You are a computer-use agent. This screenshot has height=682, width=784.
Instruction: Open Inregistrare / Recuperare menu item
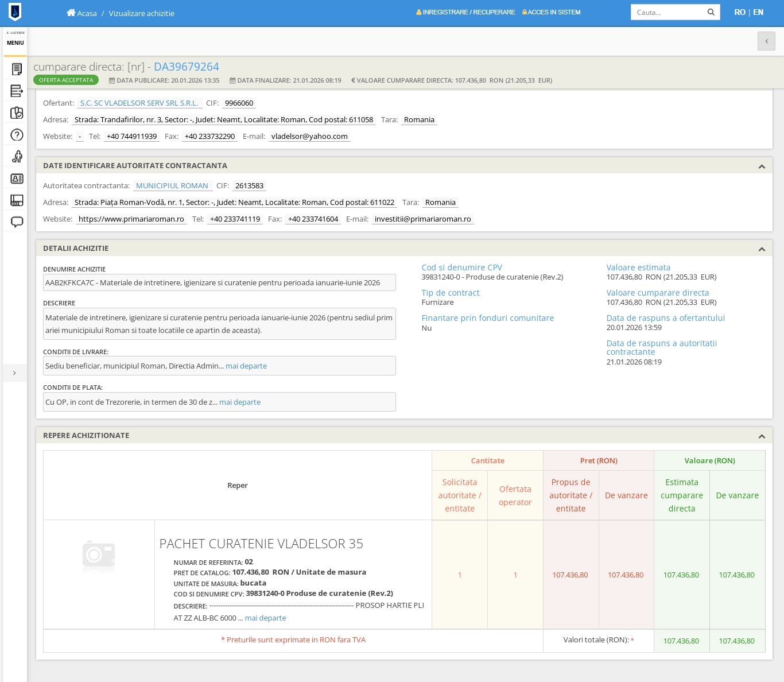(x=465, y=12)
